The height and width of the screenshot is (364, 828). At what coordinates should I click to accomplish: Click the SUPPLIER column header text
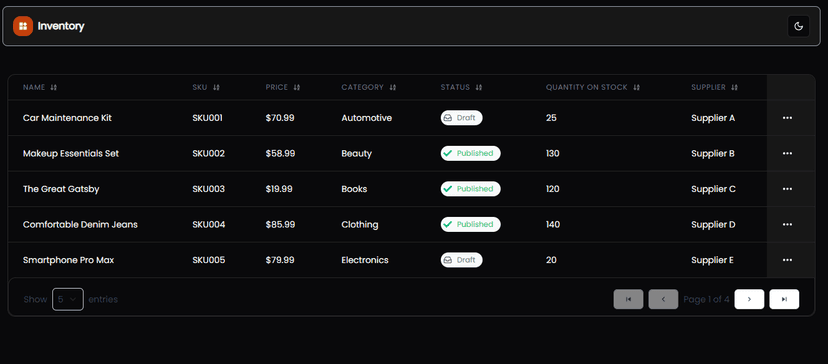(x=709, y=88)
